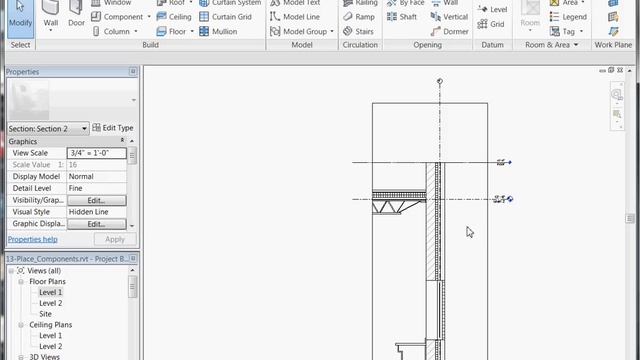Open Edit Type for Section 2
Viewport: 640px width, 360px height.
(x=113, y=128)
